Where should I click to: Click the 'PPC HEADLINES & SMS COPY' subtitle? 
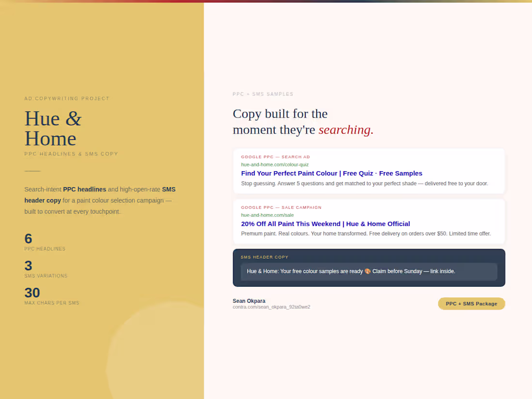click(71, 154)
